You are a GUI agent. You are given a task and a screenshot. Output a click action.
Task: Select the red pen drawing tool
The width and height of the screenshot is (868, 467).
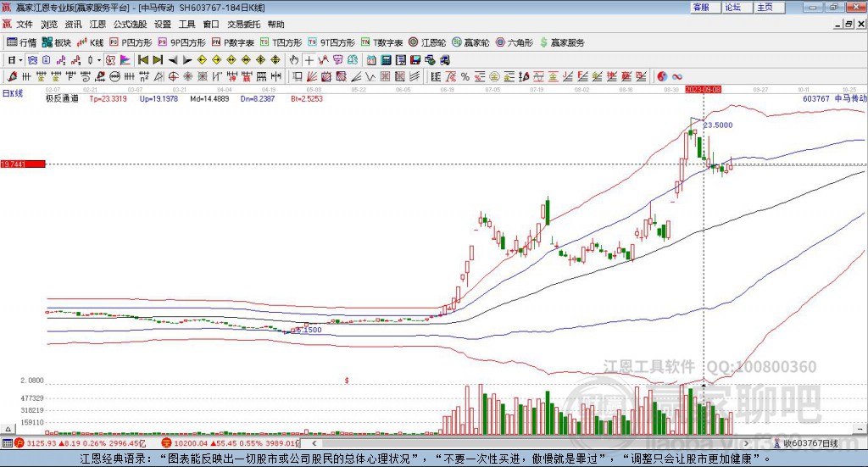(12, 76)
